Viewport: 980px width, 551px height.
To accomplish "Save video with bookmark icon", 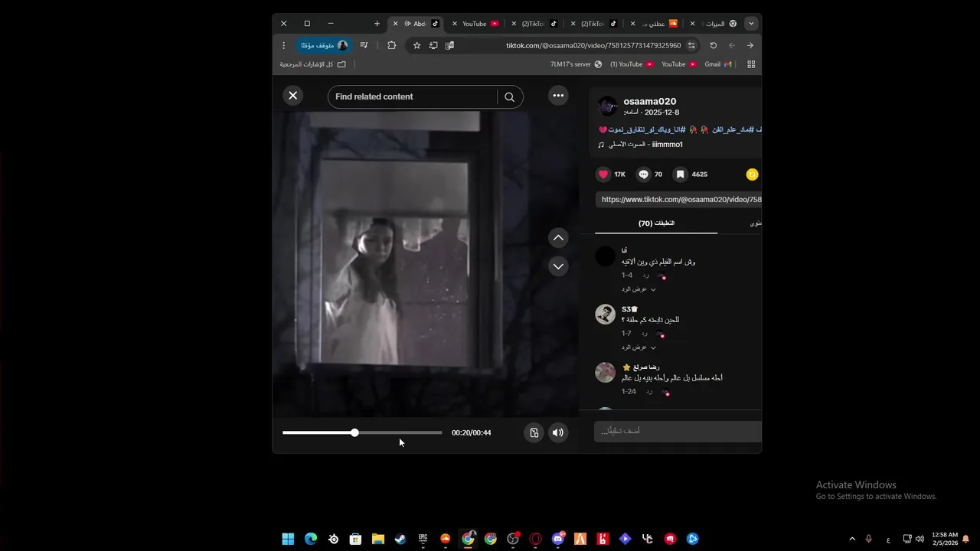I will click(x=680, y=174).
